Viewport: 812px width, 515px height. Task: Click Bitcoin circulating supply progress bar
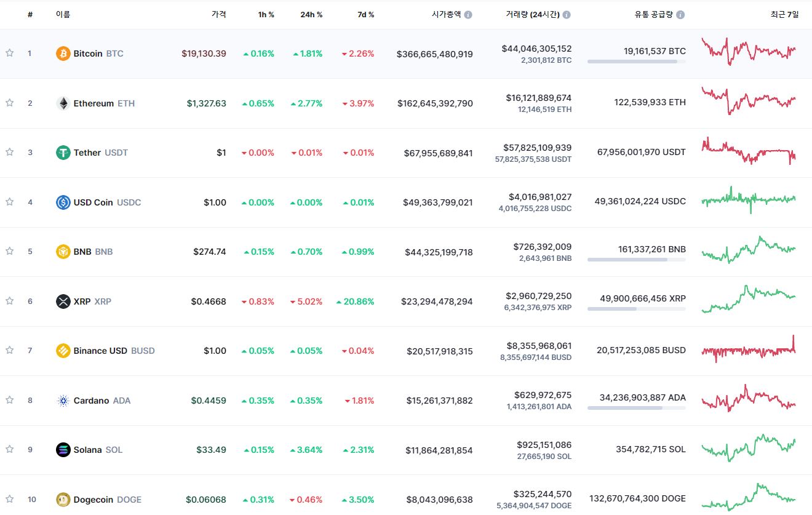click(637, 62)
